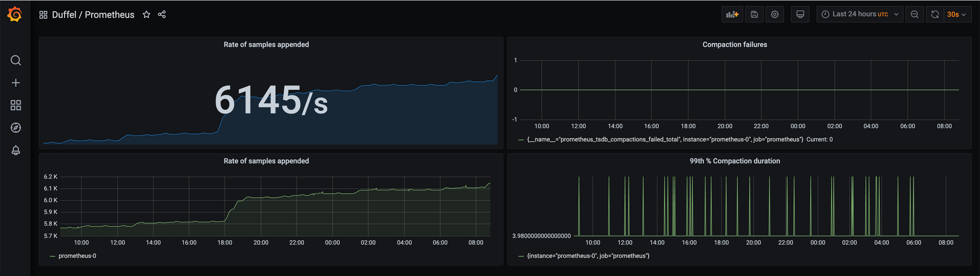Zoom out the time range
Image resolution: width=980 pixels, height=276 pixels.
pos(915,14)
